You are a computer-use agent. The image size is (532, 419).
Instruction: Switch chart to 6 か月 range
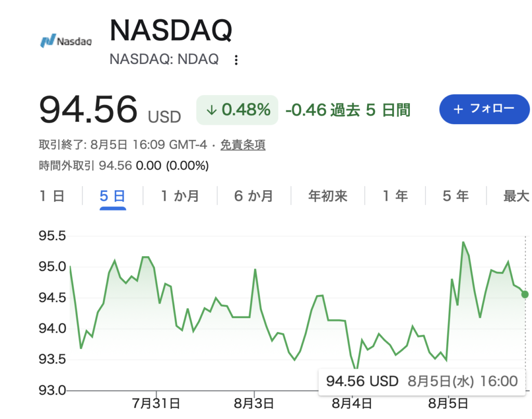pos(254,197)
